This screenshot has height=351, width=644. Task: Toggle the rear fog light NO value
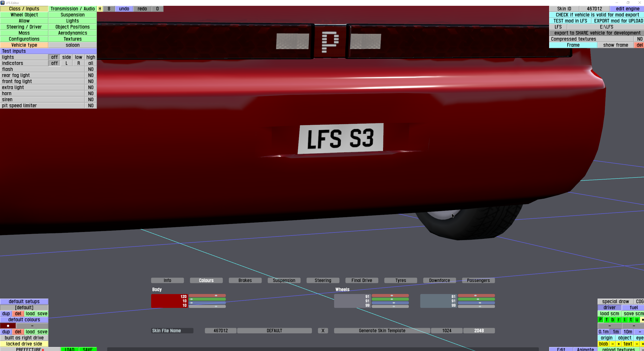click(91, 75)
